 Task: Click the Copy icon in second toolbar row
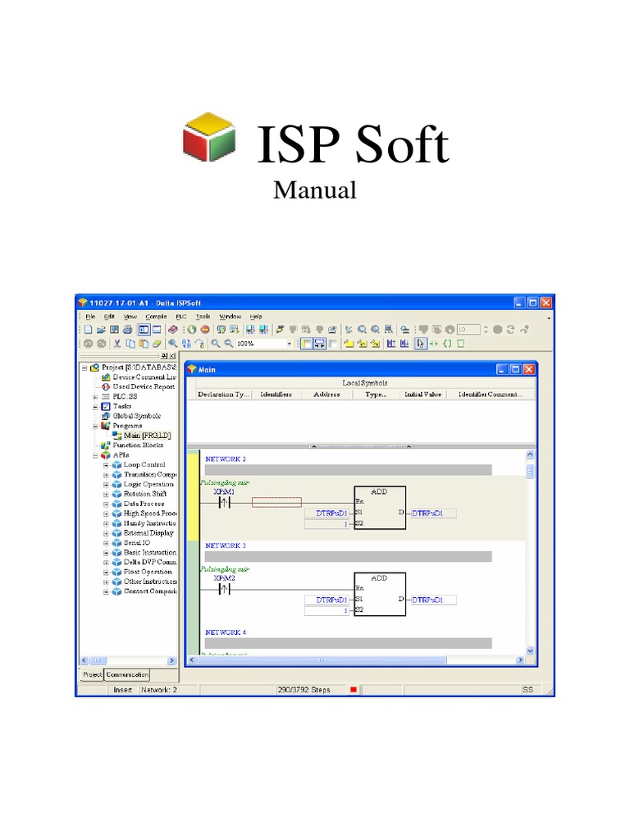click(130, 344)
